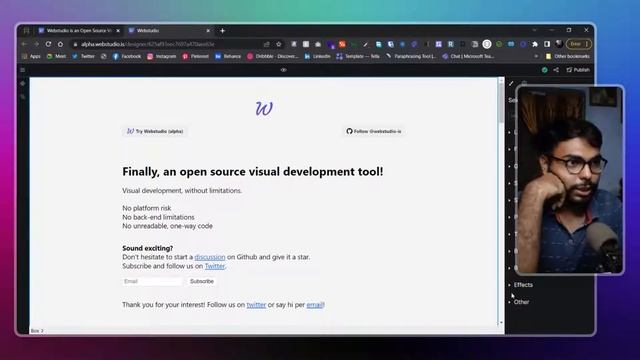Select the Finally, an open source heading

point(253,172)
